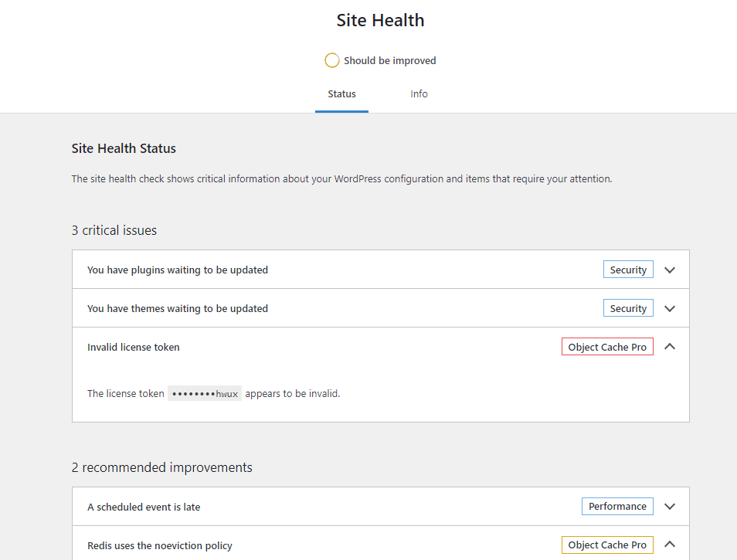Click the Security badge on themes row
This screenshot has width=737, height=560.
click(628, 308)
